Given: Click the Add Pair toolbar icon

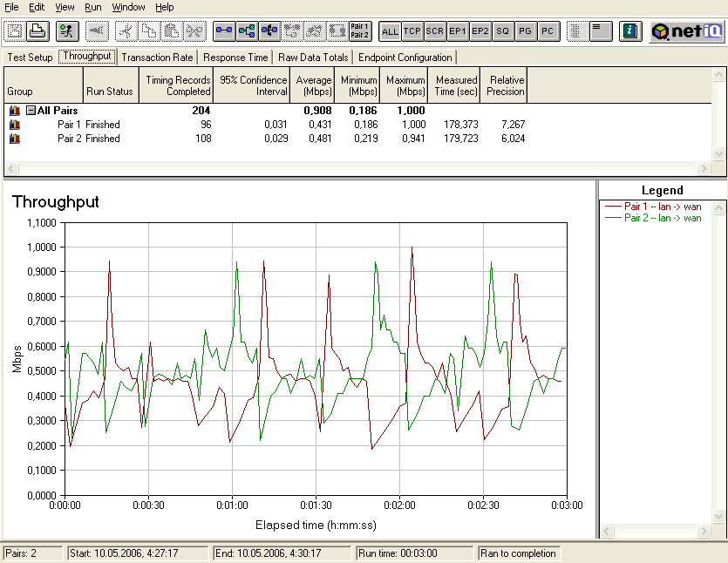Looking at the screenshot, I should 224,31.
